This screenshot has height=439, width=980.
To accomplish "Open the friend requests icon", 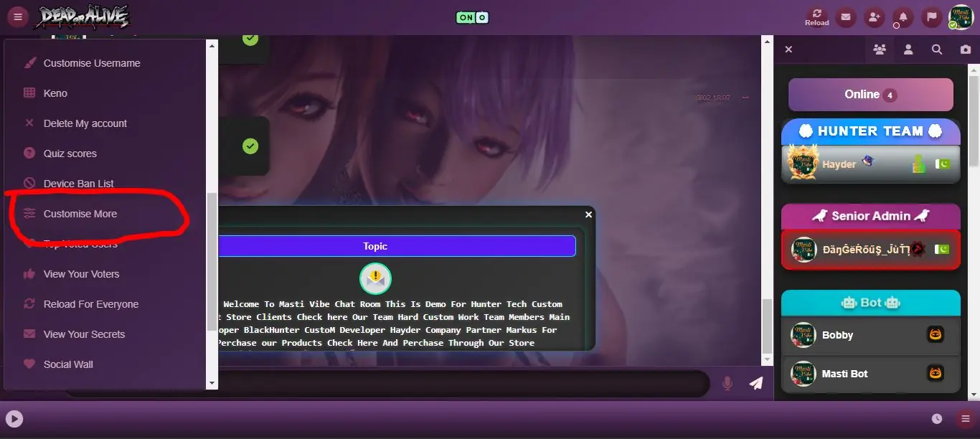I will pyautogui.click(x=874, y=17).
